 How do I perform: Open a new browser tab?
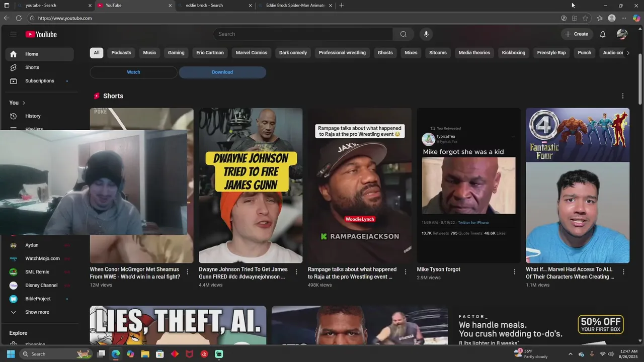342,6
